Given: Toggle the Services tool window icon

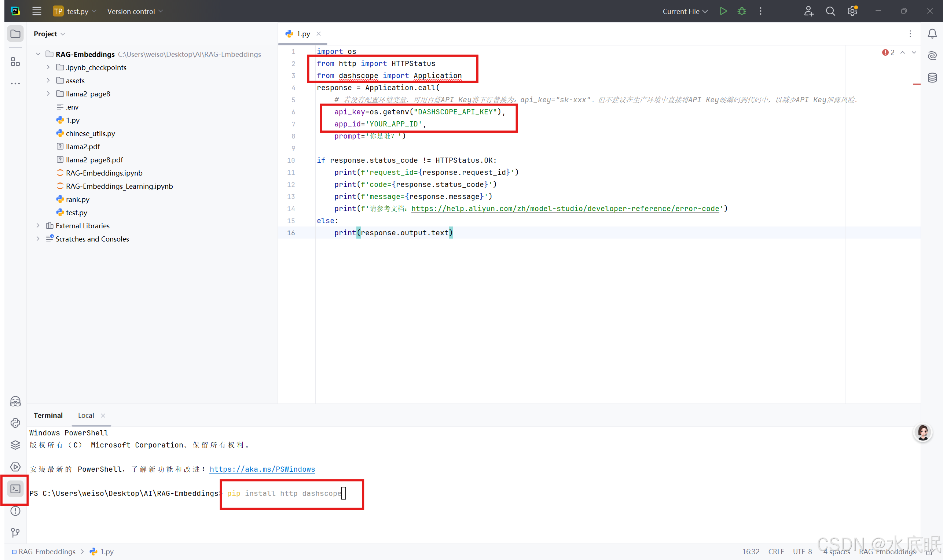Looking at the screenshot, I should [x=15, y=467].
